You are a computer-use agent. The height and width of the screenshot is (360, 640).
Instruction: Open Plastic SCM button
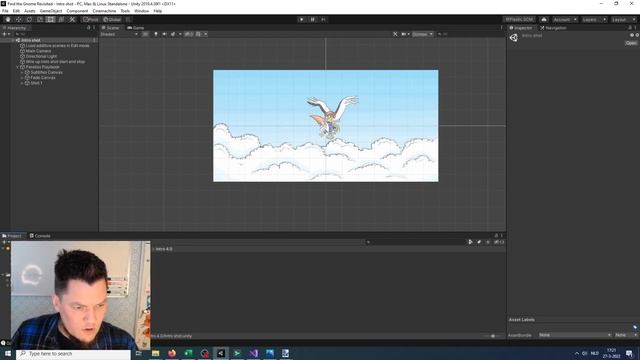click(x=519, y=20)
